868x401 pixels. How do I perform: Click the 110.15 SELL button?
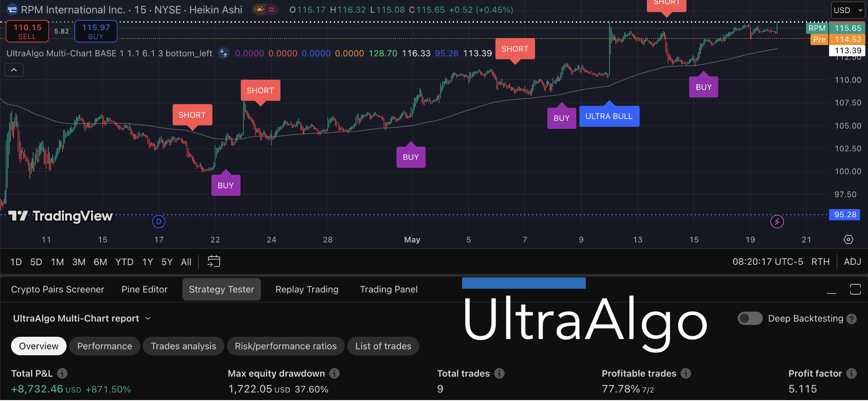27,31
